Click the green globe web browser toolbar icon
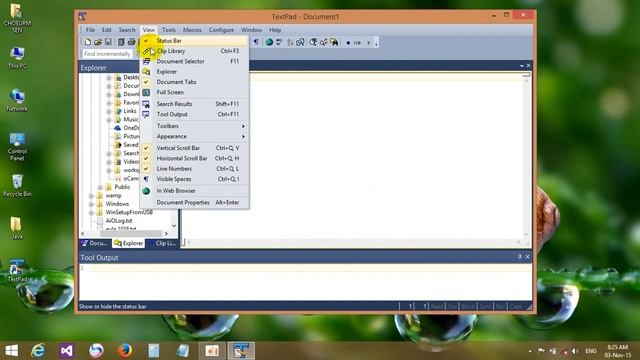The image size is (640, 360). (269, 42)
